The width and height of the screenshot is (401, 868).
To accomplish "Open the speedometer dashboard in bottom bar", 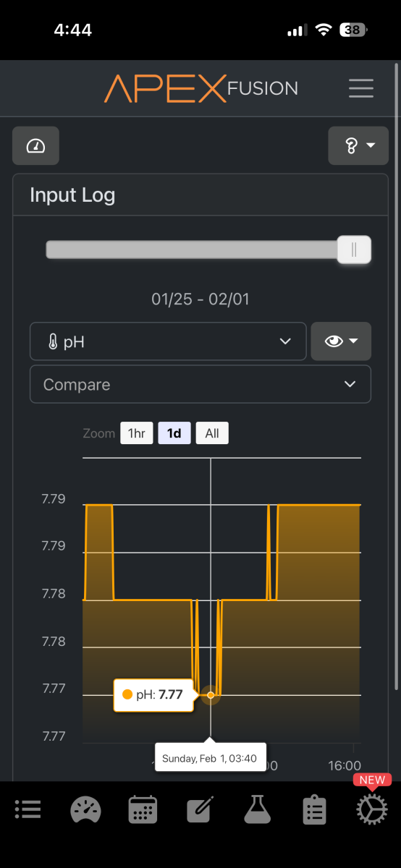I will pos(85,809).
